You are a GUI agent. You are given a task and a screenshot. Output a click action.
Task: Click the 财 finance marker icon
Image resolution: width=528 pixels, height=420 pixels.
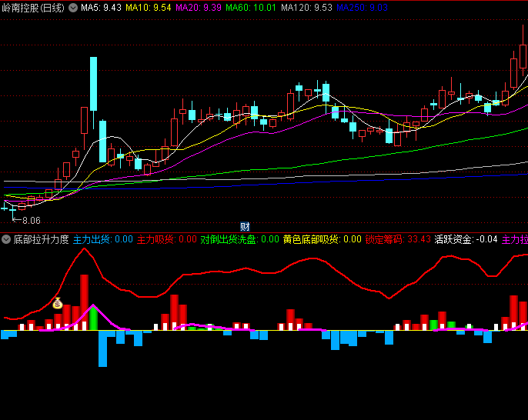tap(245, 226)
